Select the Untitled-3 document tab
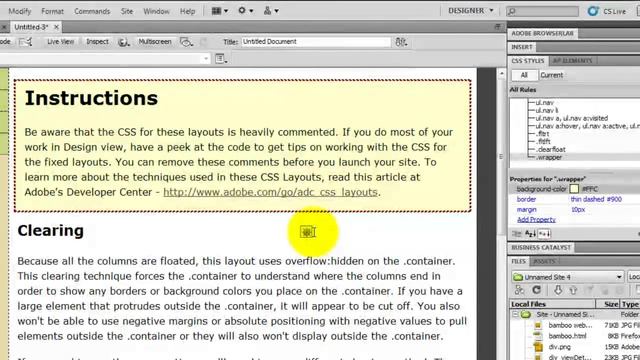The height and width of the screenshot is (360, 640). 31,27
